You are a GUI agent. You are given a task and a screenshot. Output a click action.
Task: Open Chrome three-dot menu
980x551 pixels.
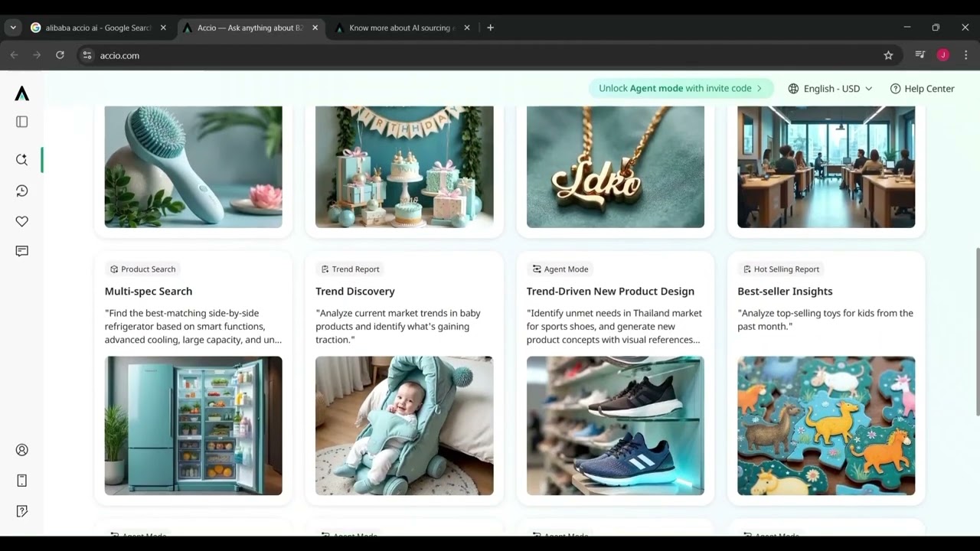pyautogui.click(x=965, y=55)
